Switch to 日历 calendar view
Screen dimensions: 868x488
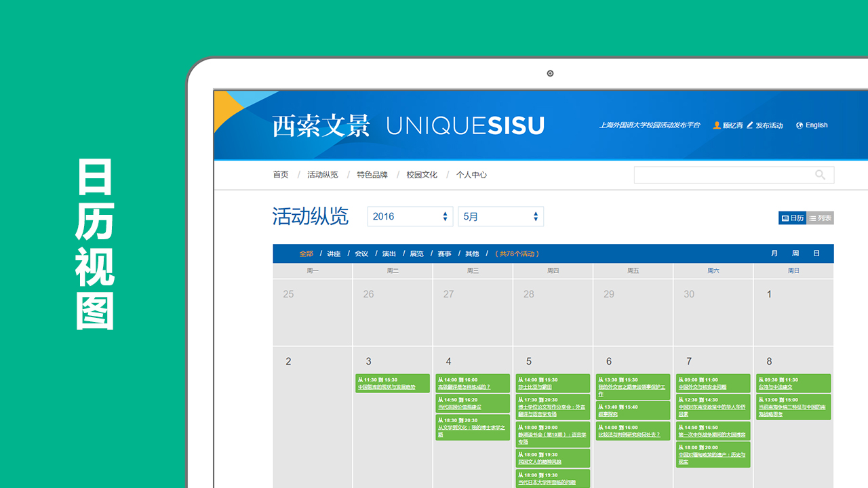(793, 218)
